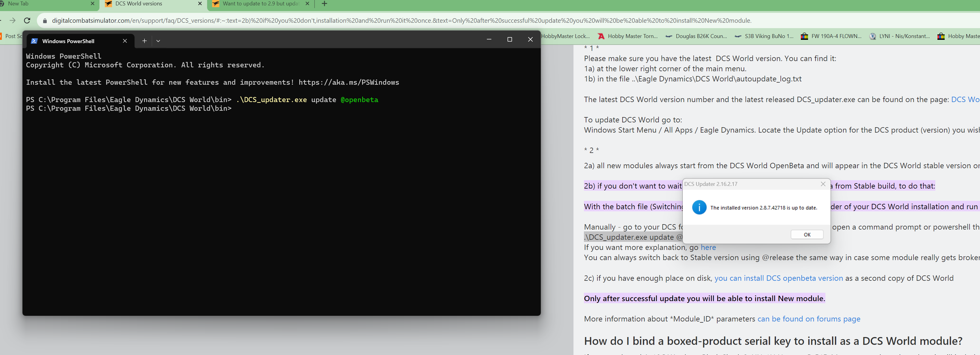Open a new PowerShell tab
This screenshot has width=980, height=355.
(x=145, y=41)
